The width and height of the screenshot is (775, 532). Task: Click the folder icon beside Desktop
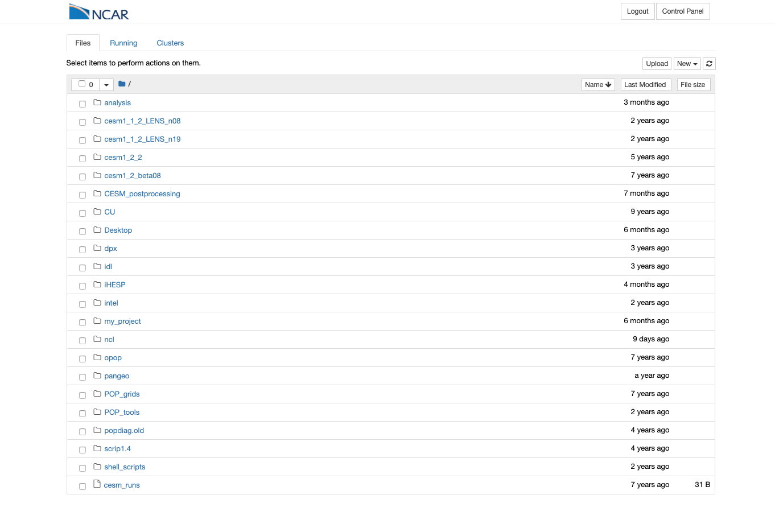coord(97,230)
